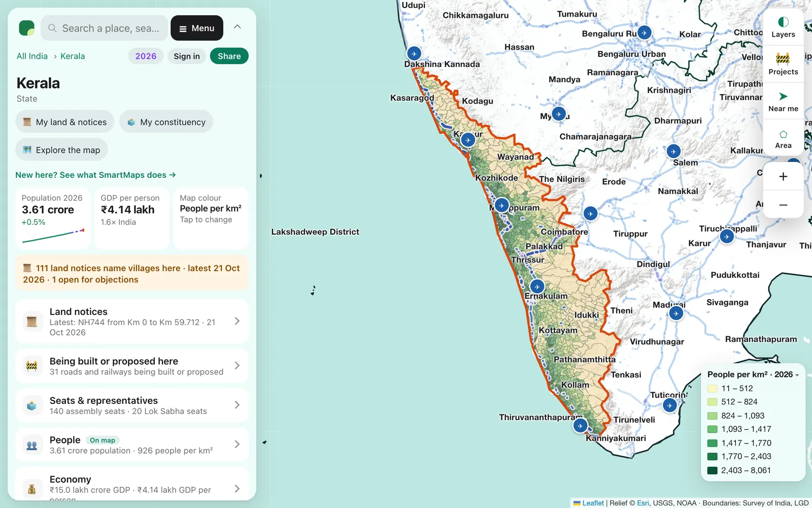Collapse the side panel with chevron

tap(237, 27)
